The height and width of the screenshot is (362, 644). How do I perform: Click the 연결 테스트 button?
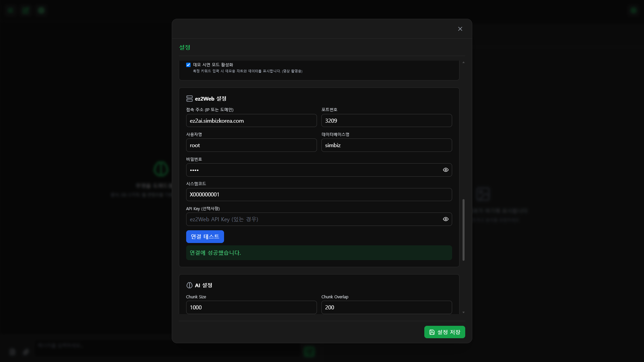pos(205,237)
